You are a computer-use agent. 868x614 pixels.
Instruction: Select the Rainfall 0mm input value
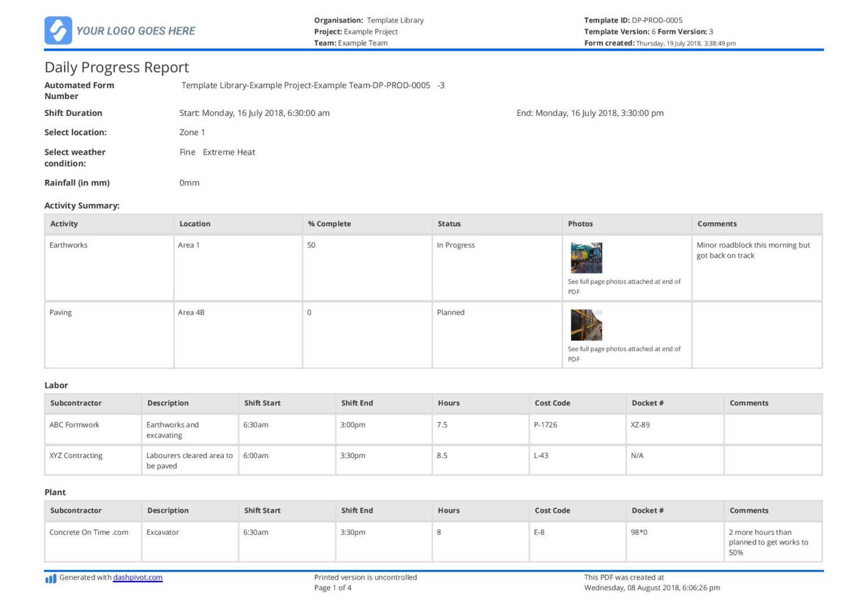(x=189, y=182)
